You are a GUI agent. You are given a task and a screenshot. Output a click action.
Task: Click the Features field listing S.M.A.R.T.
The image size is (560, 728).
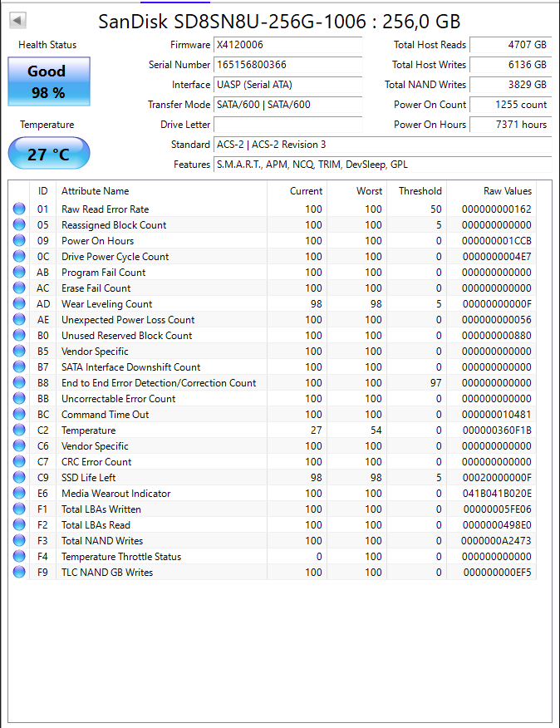[383, 165]
